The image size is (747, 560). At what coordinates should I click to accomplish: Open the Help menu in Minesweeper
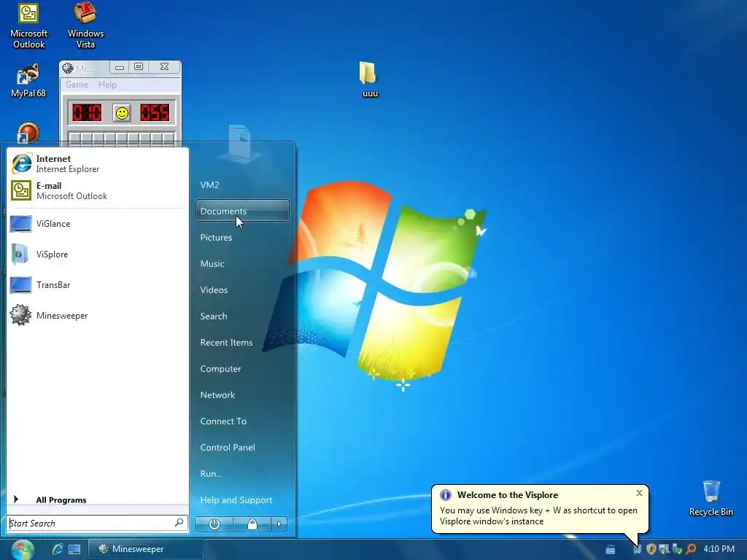click(x=107, y=85)
